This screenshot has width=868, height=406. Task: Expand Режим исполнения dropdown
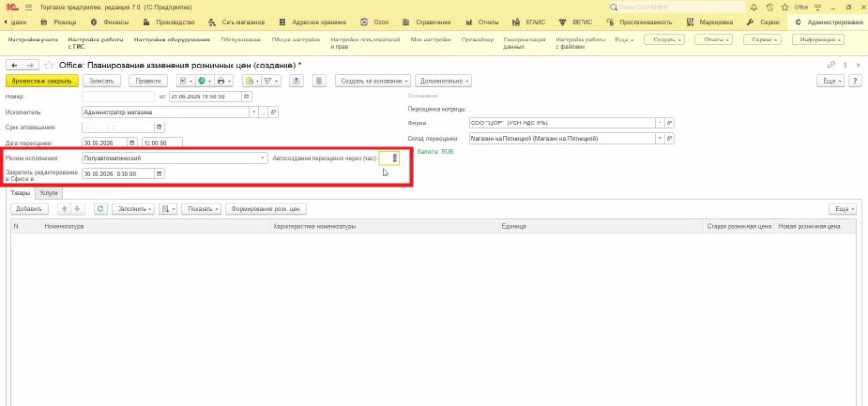[x=263, y=158]
